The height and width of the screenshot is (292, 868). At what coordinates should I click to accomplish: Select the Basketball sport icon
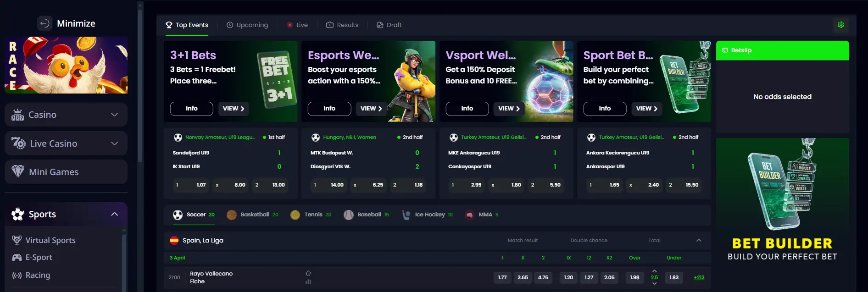232,215
